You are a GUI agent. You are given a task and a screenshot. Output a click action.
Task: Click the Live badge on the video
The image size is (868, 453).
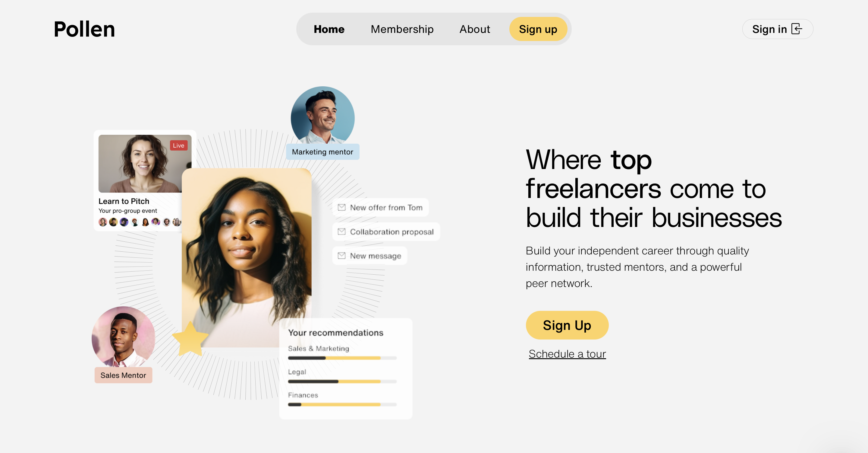click(178, 145)
